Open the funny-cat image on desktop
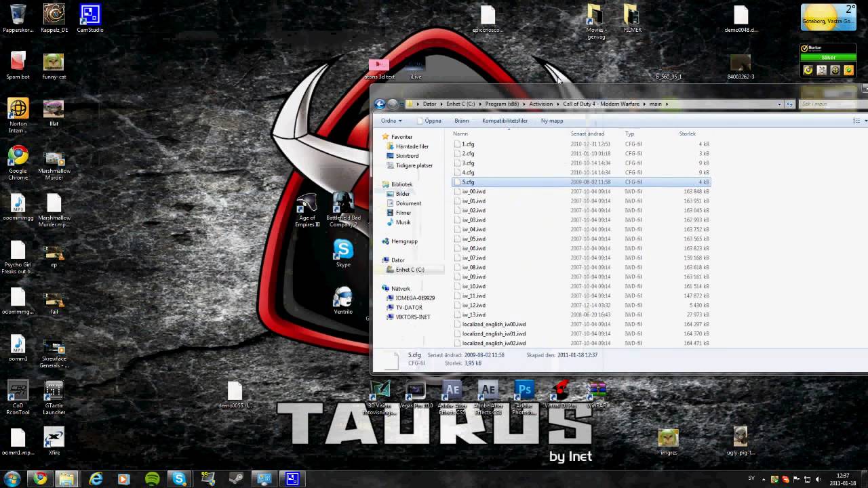Viewport: 868px width, 488px height. click(x=54, y=65)
